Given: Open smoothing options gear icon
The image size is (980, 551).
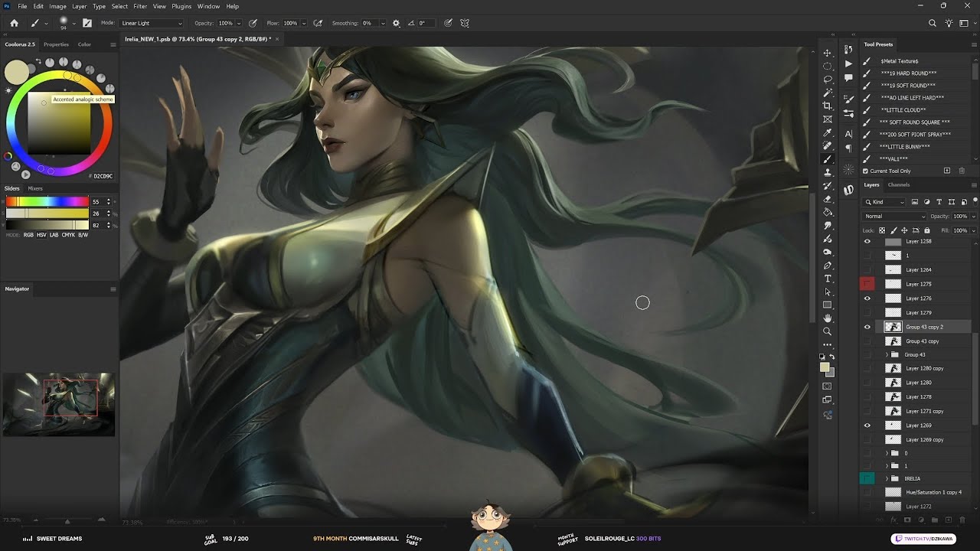Looking at the screenshot, I should pos(396,23).
